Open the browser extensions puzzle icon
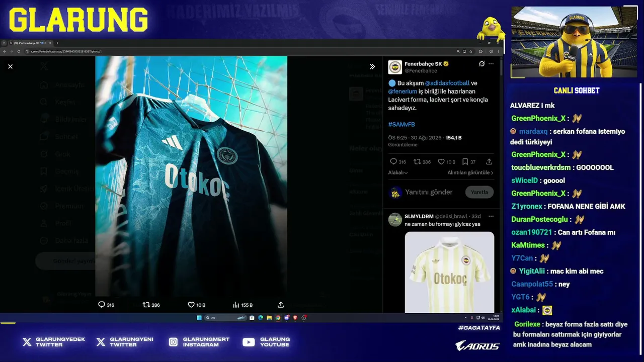Viewport: 644px width, 362px height. tap(480, 51)
